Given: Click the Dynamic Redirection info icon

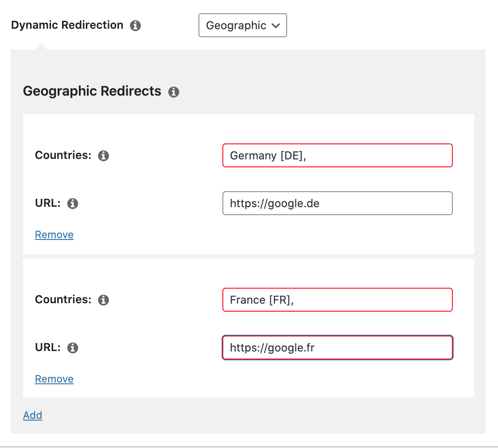Looking at the screenshot, I should click(135, 26).
